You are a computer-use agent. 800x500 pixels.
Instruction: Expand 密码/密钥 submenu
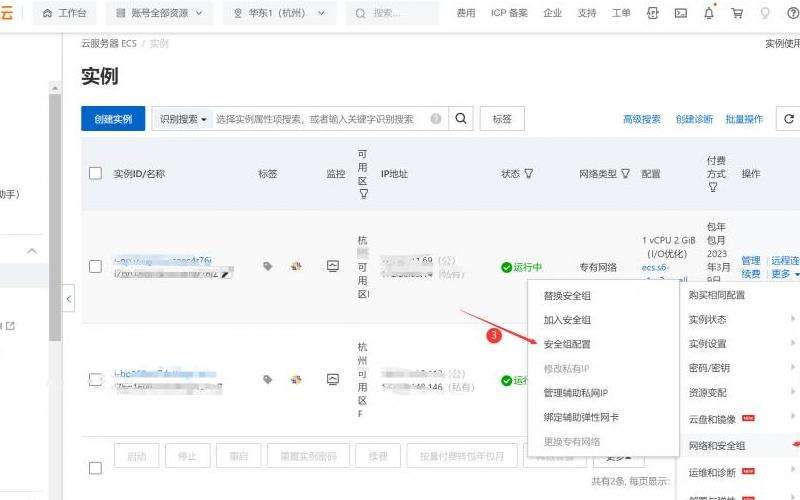(741, 367)
